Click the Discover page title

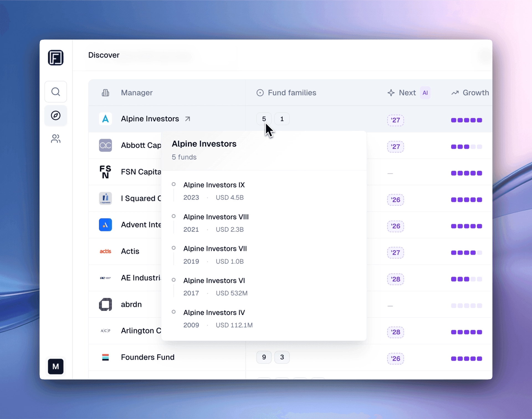104,55
